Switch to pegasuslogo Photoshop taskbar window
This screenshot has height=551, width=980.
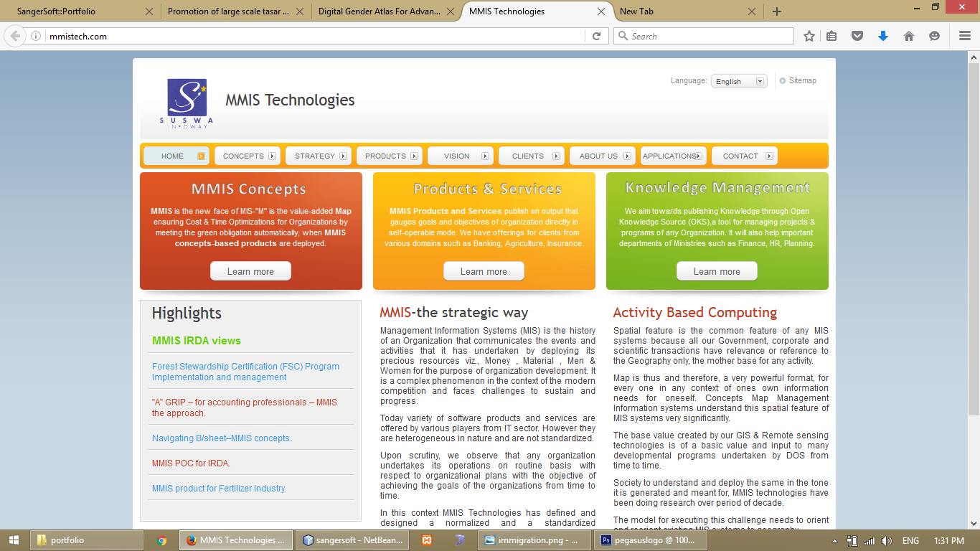649,540
